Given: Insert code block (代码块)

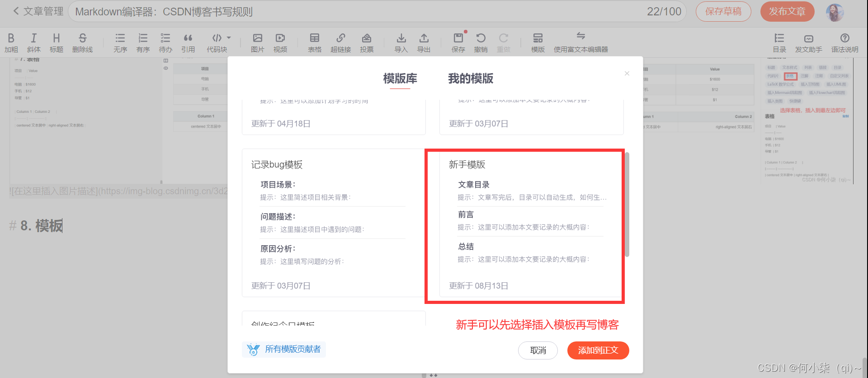Looking at the screenshot, I should point(217,43).
